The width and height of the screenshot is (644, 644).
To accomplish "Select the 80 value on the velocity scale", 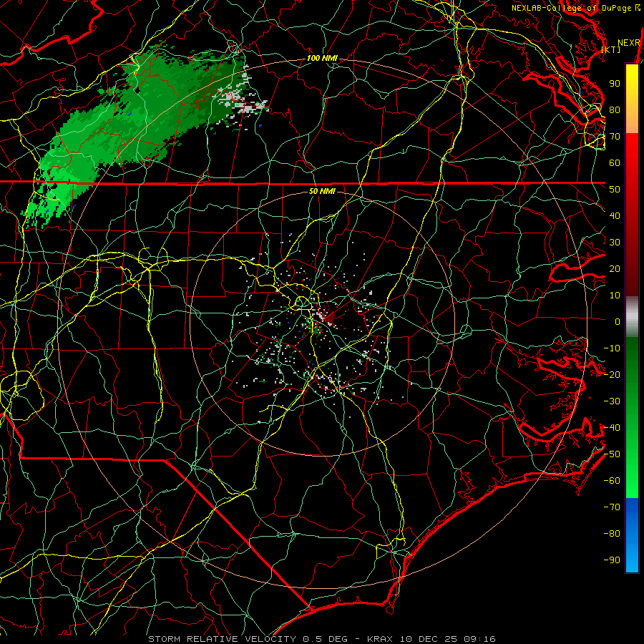I will 615,109.
